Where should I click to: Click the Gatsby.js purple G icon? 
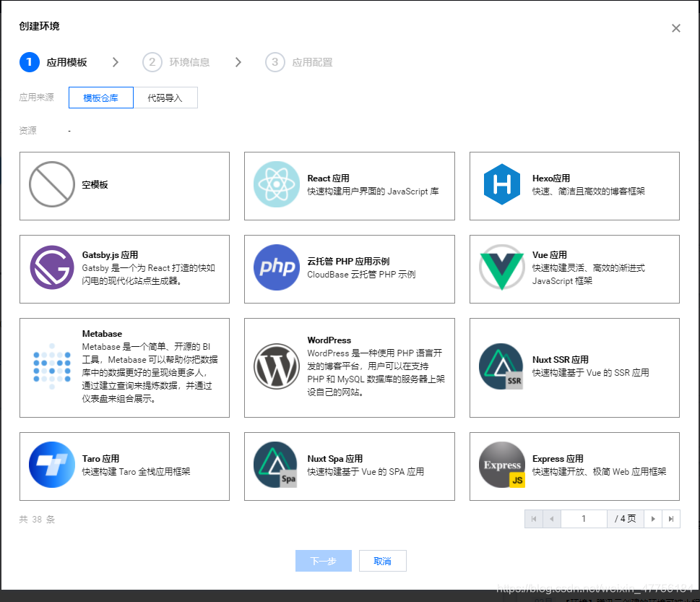[x=52, y=267]
